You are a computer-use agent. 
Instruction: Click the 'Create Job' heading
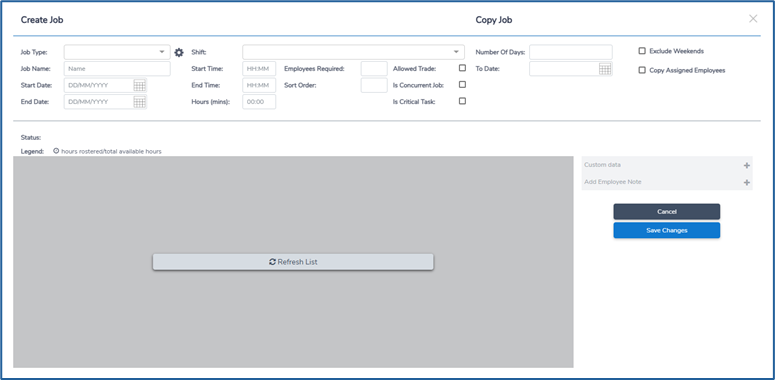42,20
